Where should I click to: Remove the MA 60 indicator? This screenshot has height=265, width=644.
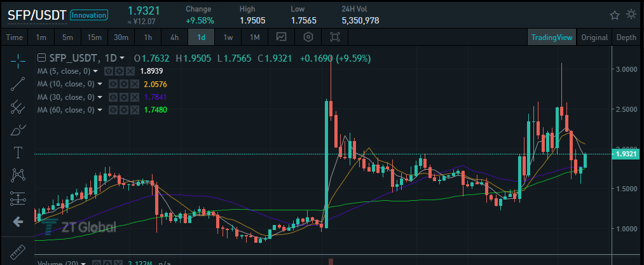(134, 110)
